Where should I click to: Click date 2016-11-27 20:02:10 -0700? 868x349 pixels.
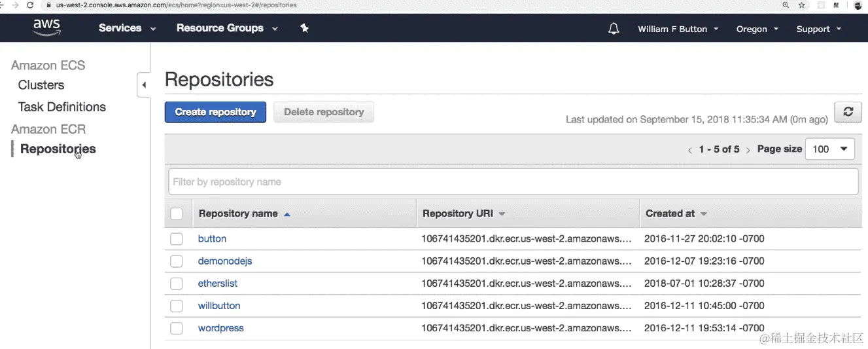704,239
